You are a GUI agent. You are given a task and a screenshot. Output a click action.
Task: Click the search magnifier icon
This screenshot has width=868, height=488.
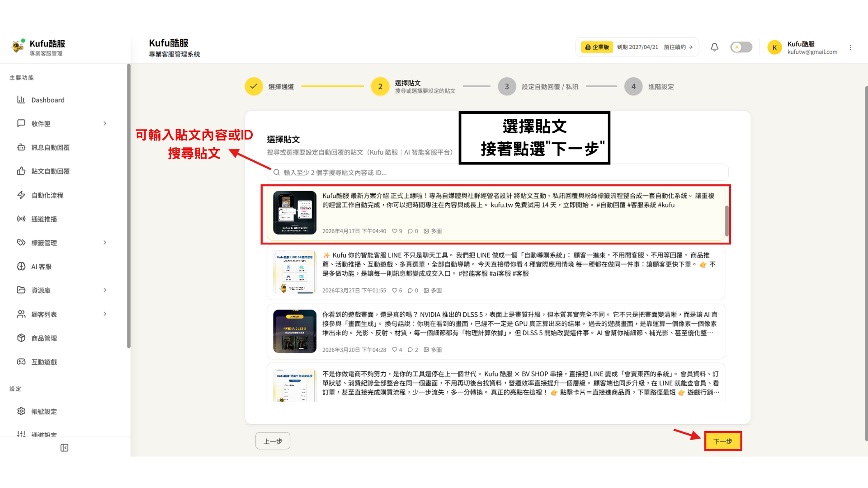point(276,172)
